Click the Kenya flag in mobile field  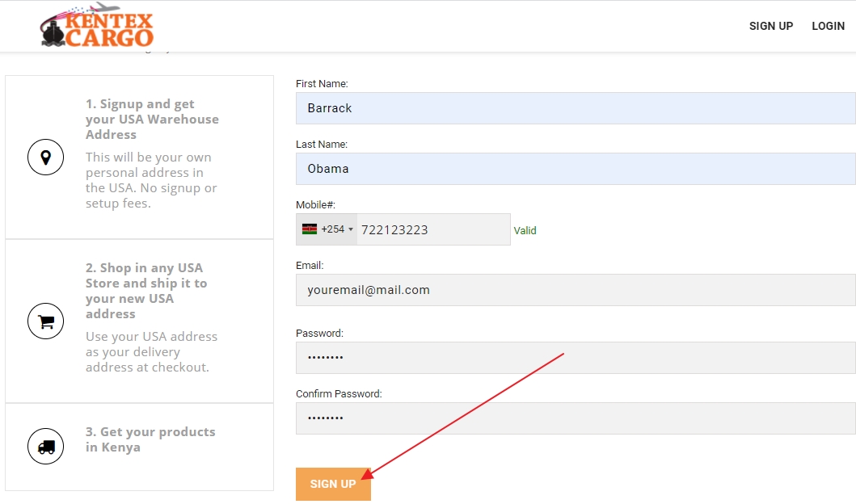(310, 229)
